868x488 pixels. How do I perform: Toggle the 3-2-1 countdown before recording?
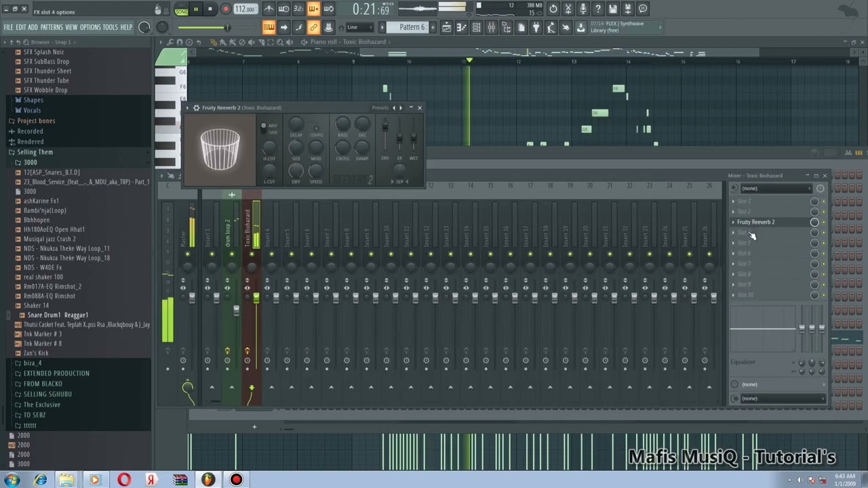(x=299, y=9)
